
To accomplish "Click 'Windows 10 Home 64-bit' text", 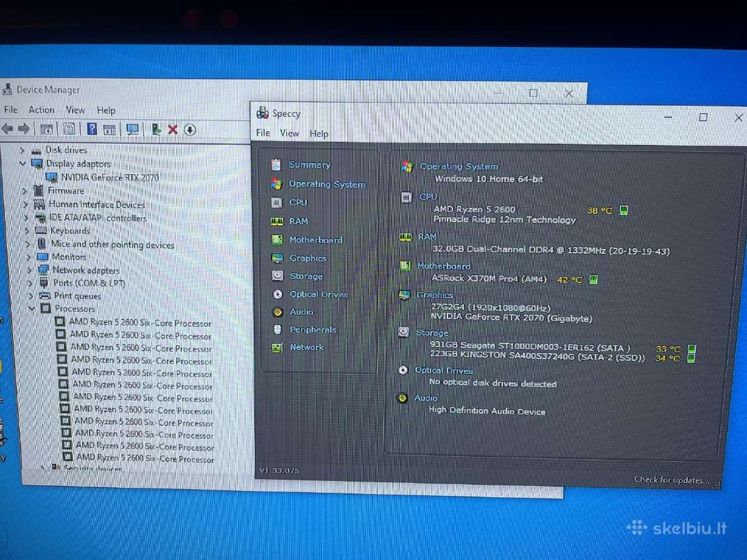I will [489, 179].
